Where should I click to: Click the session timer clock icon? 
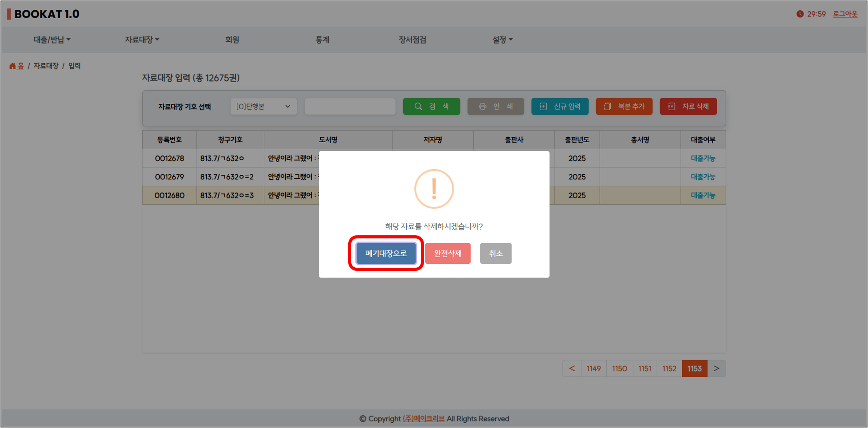point(800,14)
